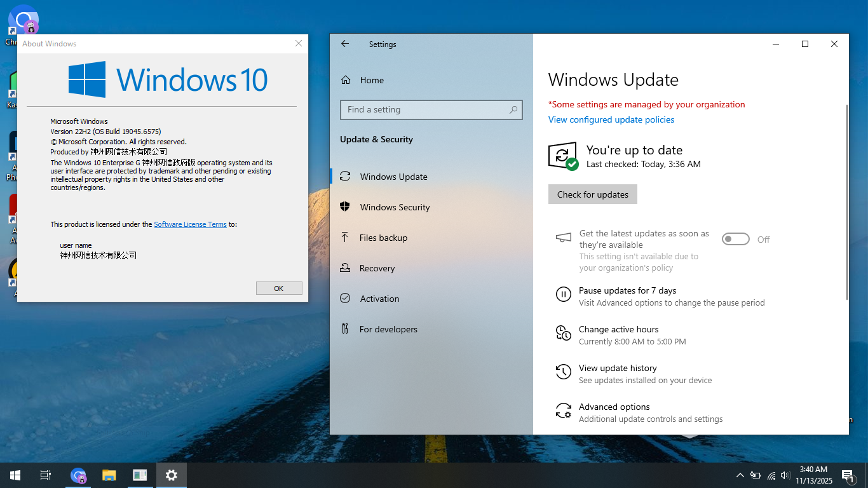The height and width of the screenshot is (488, 868).
Task: Click the "Microsoft Windows" line in About Windows
Action: tap(79, 121)
